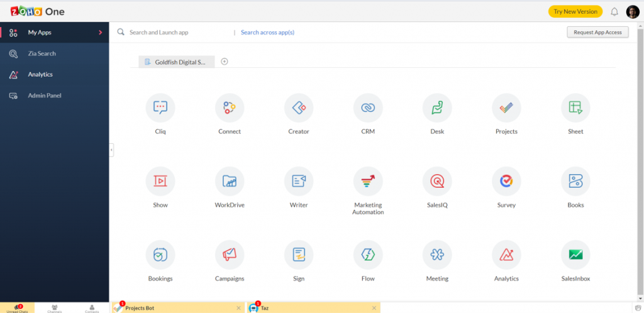
Task: Click the Search across app(s) link
Action: tap(267, 33)
